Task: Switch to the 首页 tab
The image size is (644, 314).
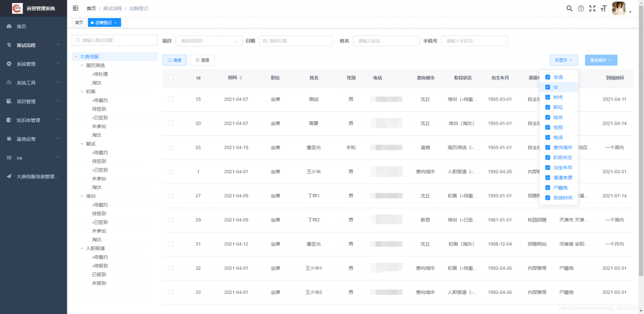Action: (79, 23)
